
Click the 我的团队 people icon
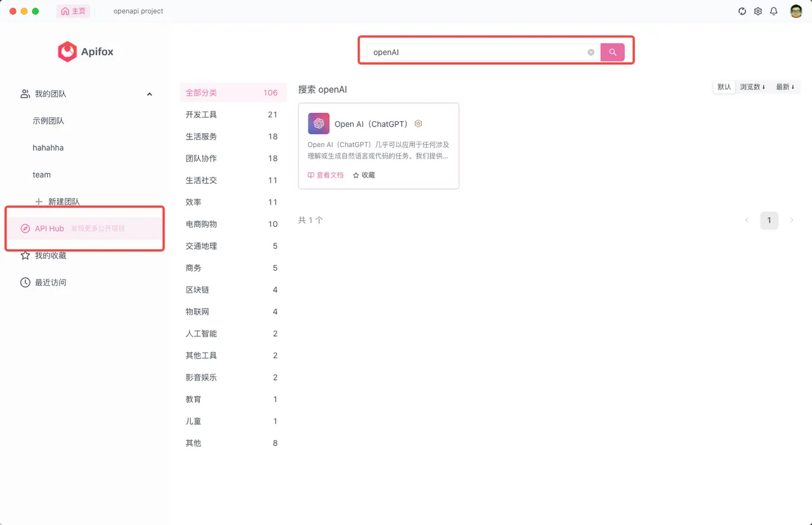(x=25, y=94)
